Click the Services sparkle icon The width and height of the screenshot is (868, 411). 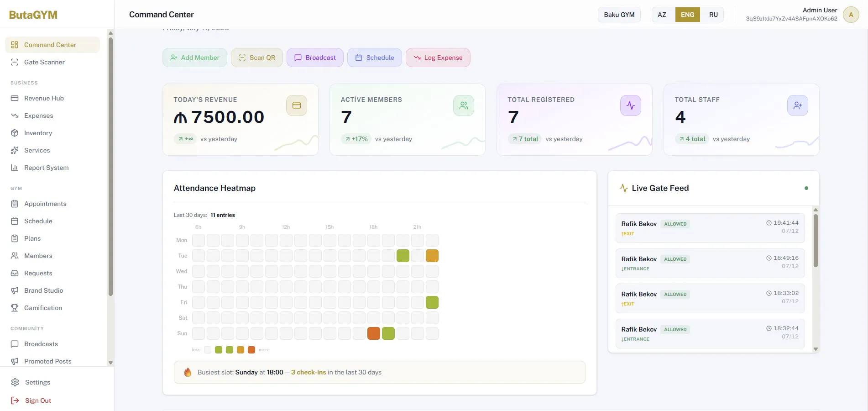tap(15, 150)
